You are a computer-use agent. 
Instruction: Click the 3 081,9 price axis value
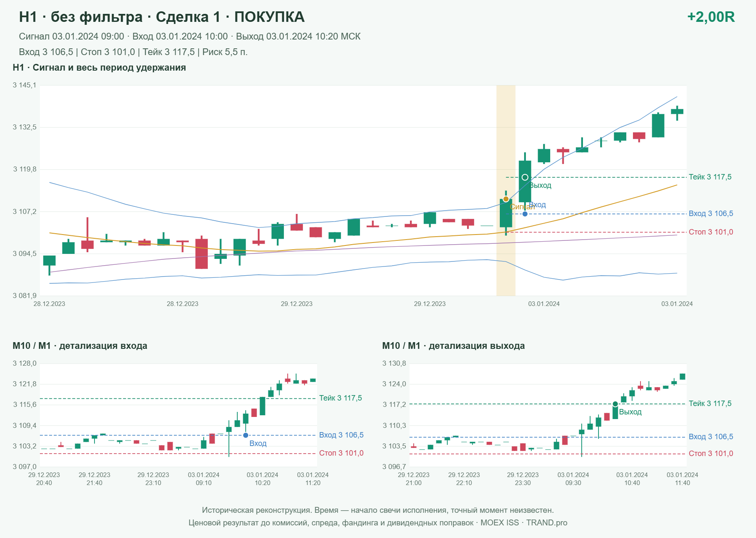click(25, 295)
